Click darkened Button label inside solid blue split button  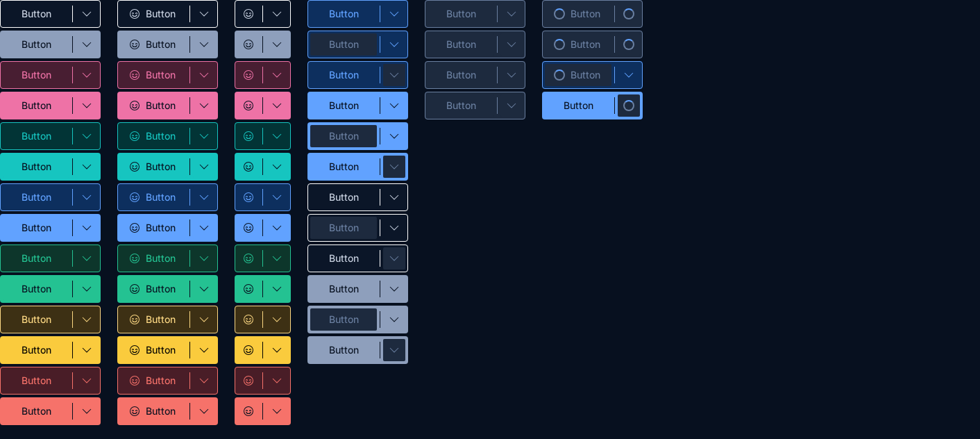click(344, 136)
